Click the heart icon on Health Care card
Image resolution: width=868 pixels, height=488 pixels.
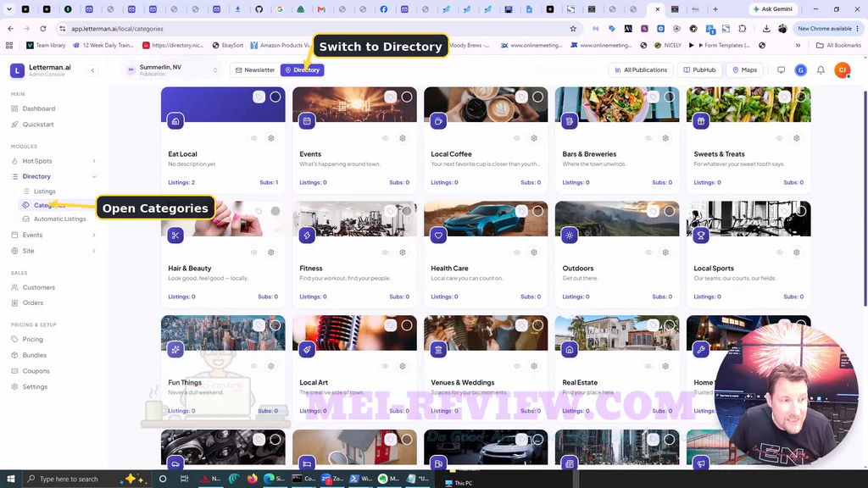coord(438,236)
